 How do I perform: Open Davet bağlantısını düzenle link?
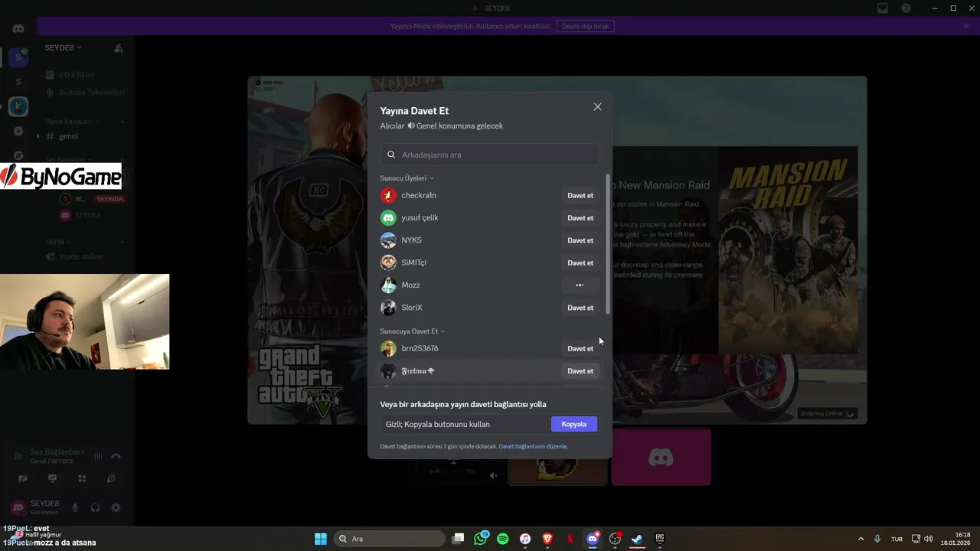(533, 446)
